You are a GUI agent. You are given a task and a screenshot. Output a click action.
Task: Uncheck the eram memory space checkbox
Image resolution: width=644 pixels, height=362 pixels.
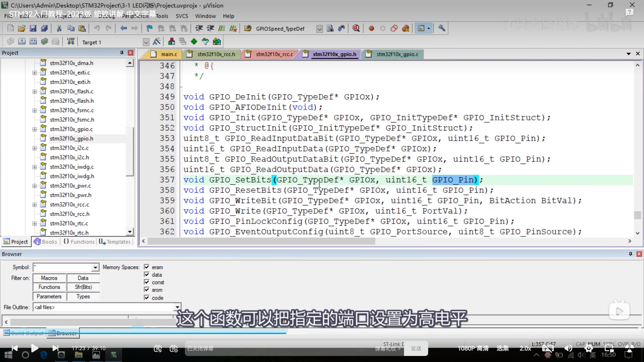click(x=147, y=267)
